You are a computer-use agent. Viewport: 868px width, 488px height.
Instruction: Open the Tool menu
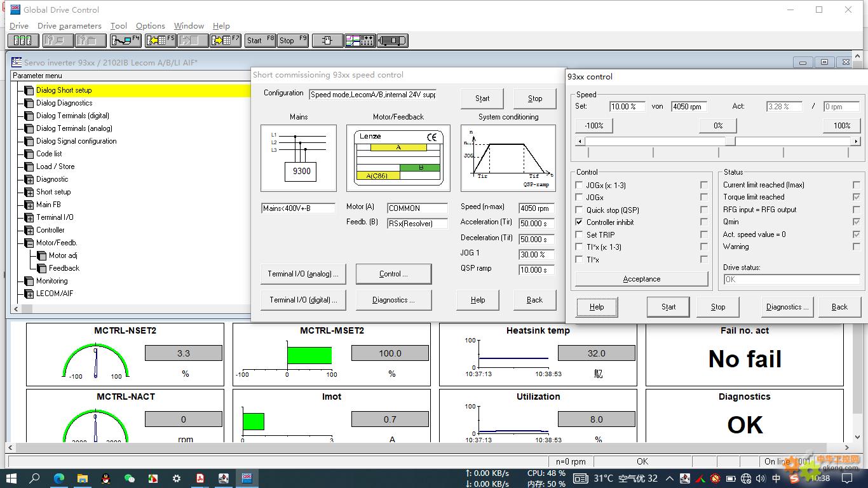119,26
